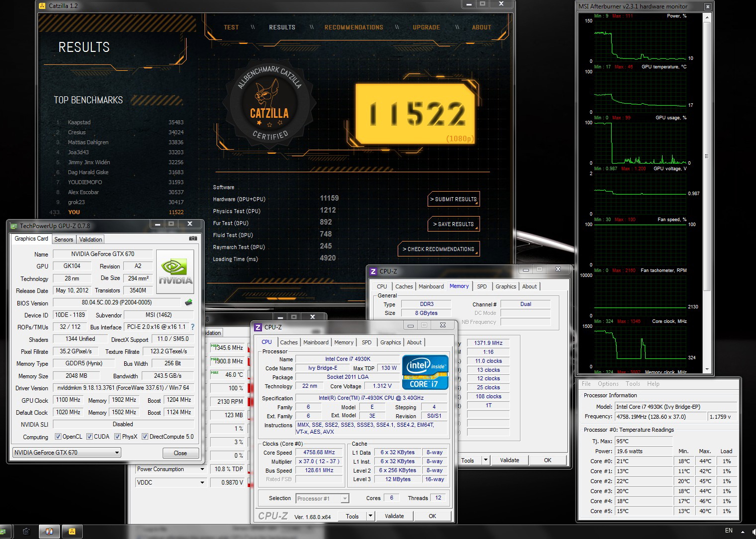Click the NVIDIA logo in GPU-Z
The width and height of the screenshot is (756, 539).
175,271
